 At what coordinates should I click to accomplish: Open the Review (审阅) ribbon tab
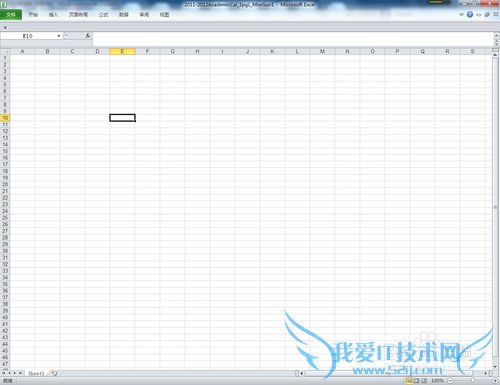[x=144, y=15]
